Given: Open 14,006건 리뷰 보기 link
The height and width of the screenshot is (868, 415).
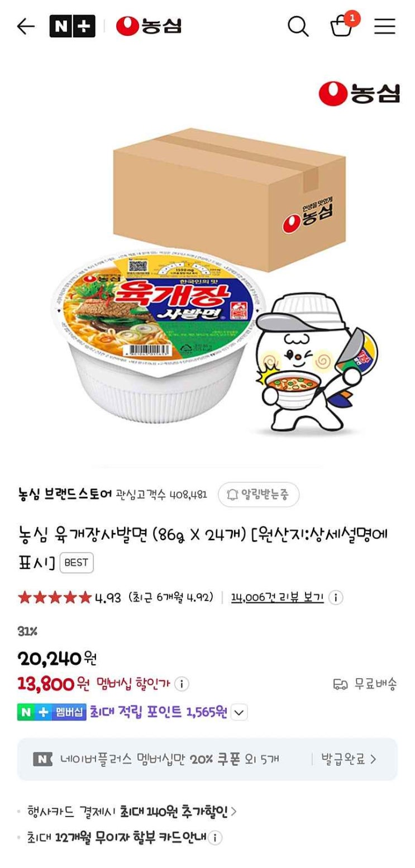Looking at the screenshot, I should (x=278, y=598).
